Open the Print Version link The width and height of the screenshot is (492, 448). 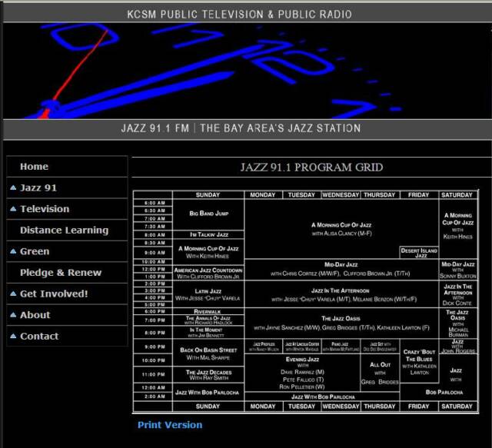[x=170, y=425]
